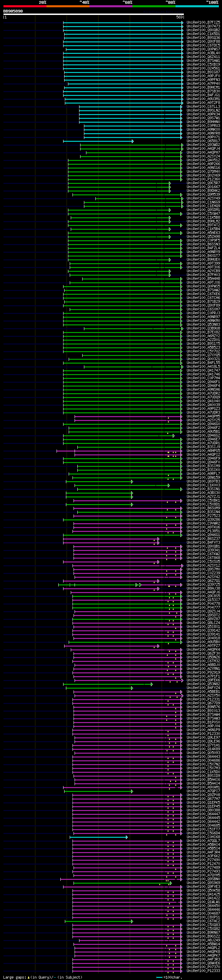The image size is (222, 980).
Task: Click label UniRef100_C6TLL3
Action: click(203, 106)
